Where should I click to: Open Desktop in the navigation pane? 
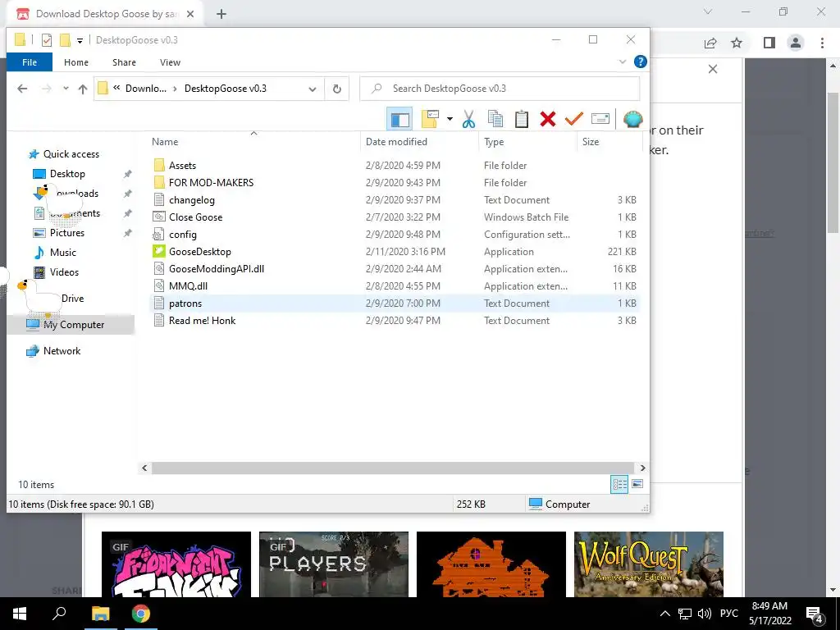tap(67, 174)
